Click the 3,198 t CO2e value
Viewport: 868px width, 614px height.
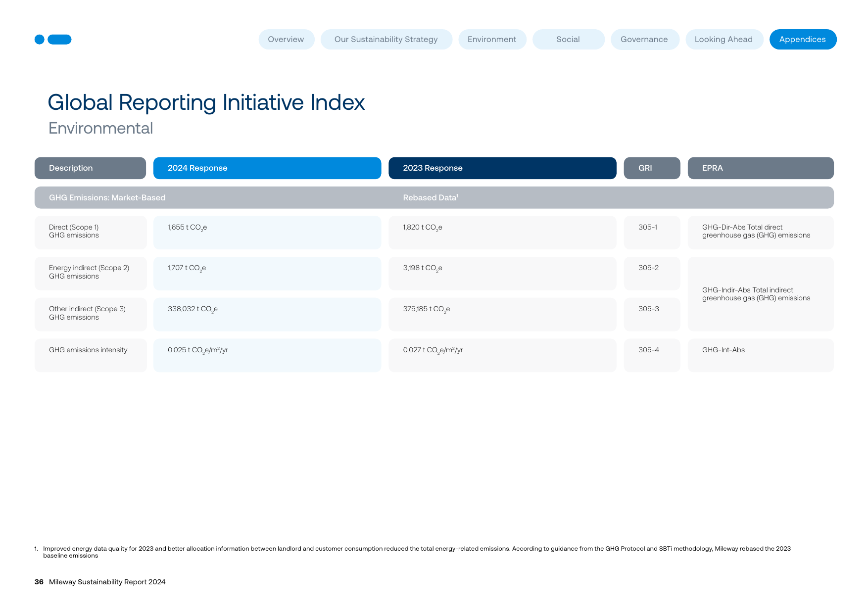423,268
